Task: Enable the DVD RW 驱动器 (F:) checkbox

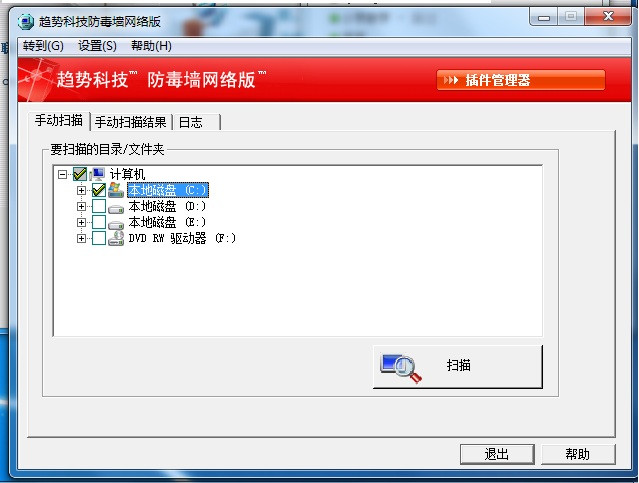Action: (99, 238)
